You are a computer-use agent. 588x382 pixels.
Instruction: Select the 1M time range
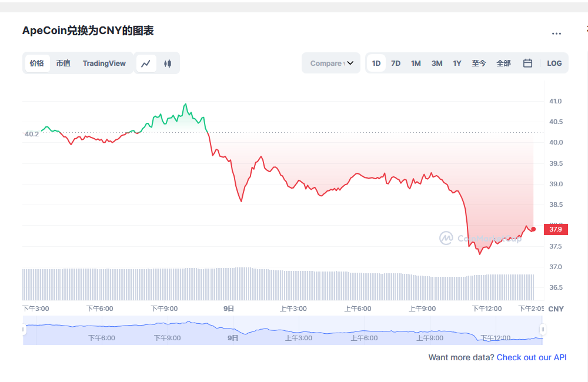click(416, 63)
